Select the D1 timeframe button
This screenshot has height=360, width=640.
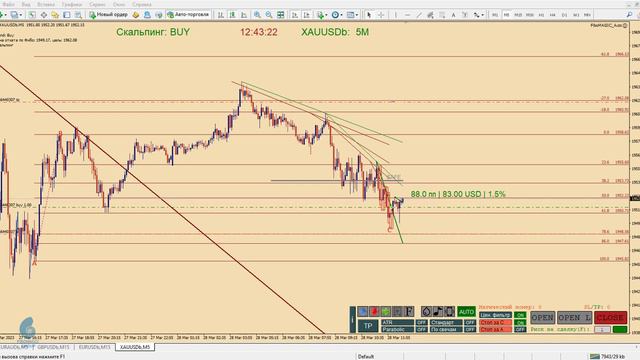(564, 15)
